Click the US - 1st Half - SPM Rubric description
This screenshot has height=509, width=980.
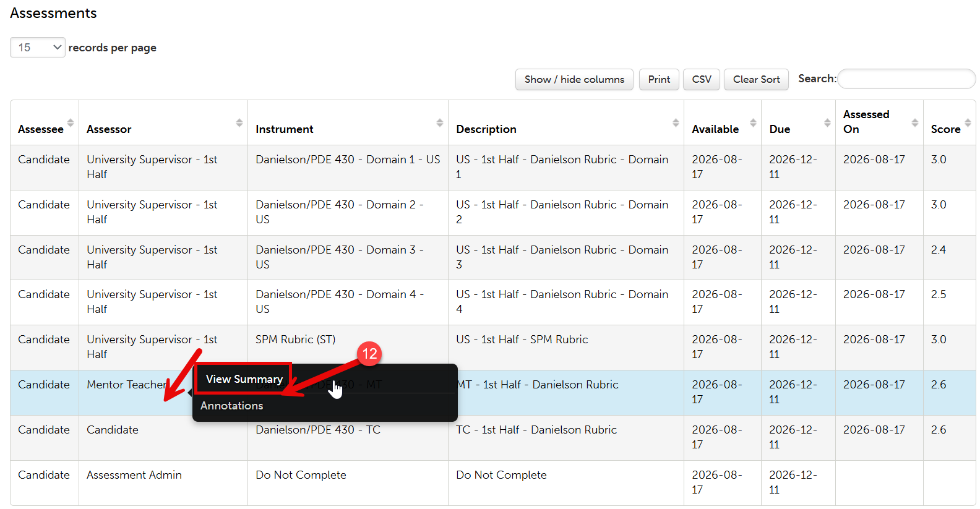(x=522, y=340)
